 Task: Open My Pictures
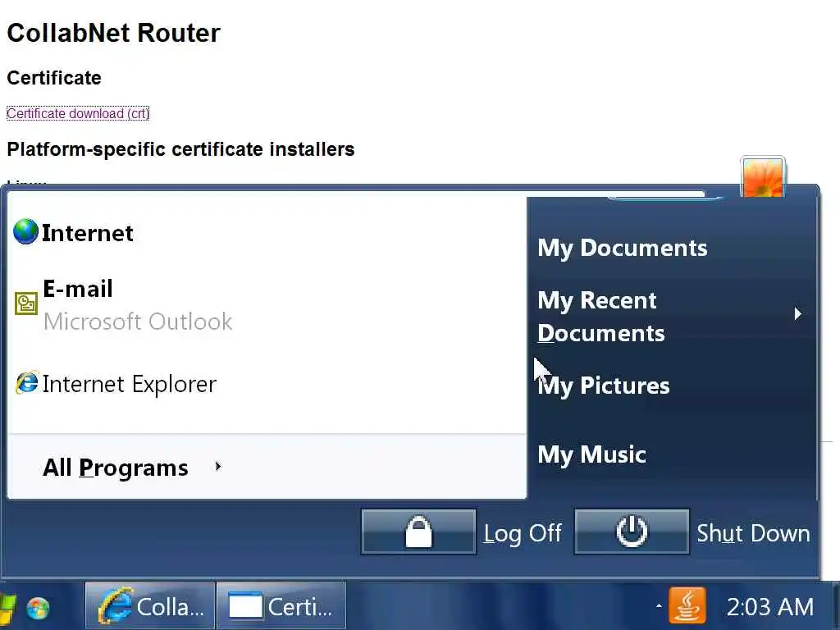click(604, 386)
